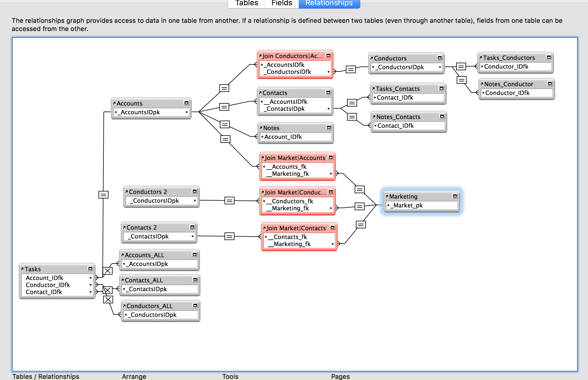
Task: Click equals box linking Conductors to Tasks_Conductors
Action: pos(461,66)
